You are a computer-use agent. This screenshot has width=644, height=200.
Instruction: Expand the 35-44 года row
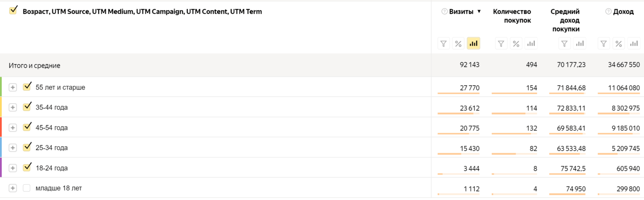tap(13, 107)
